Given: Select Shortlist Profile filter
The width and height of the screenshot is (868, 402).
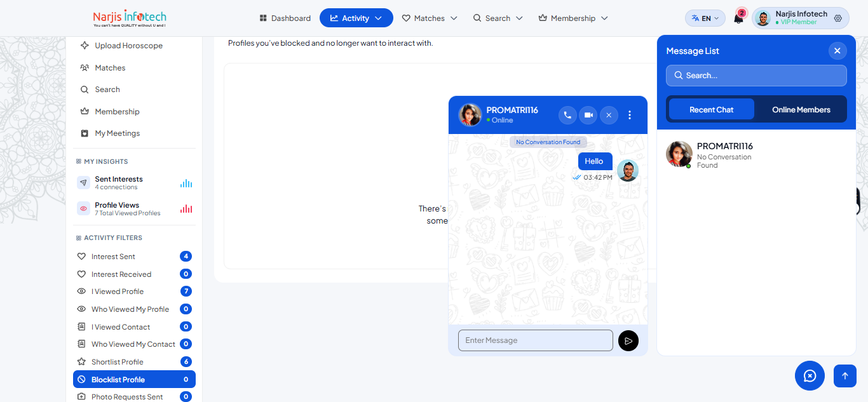Looking at the screenshot, I should (134, 362).
